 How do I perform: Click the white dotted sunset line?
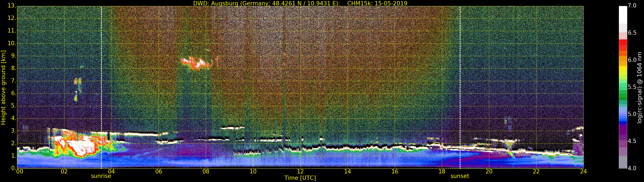460,87
